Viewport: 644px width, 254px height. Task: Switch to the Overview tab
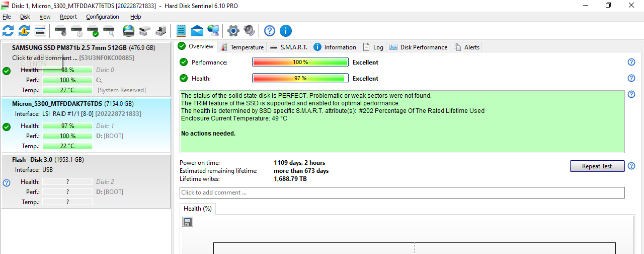[196, 46]
